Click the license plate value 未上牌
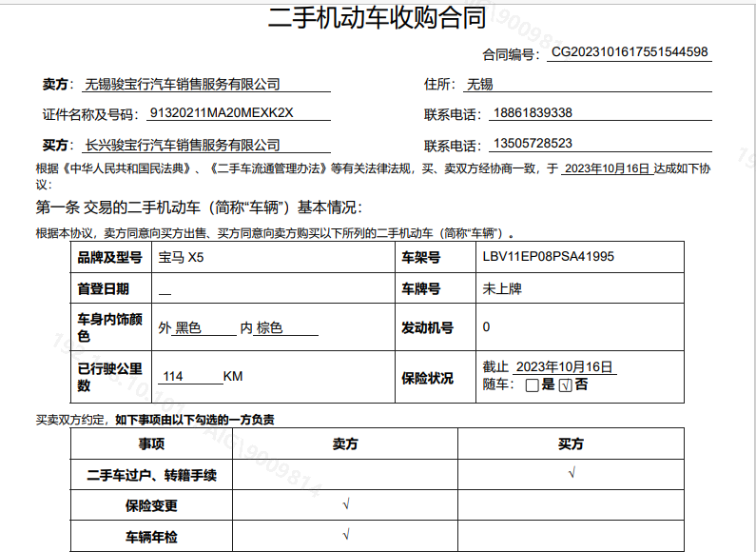This screenshot has width=756, height=552. (502, 288)
